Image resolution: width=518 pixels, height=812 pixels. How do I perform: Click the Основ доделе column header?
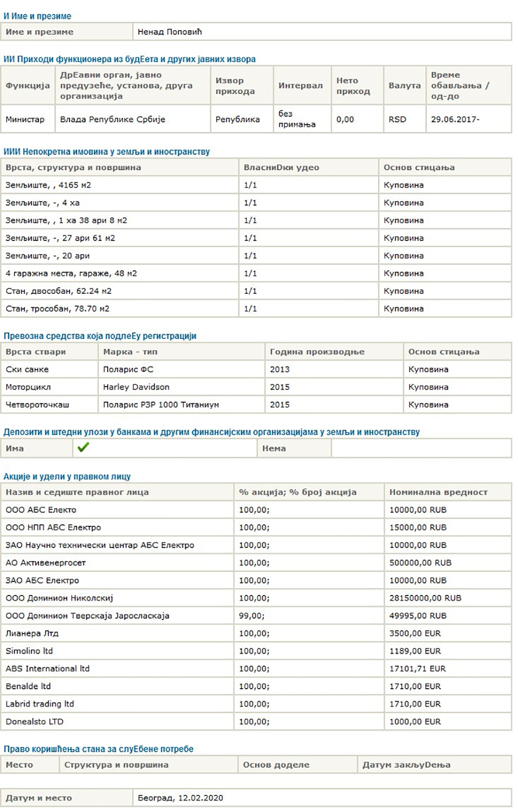[x=297, y=765]
